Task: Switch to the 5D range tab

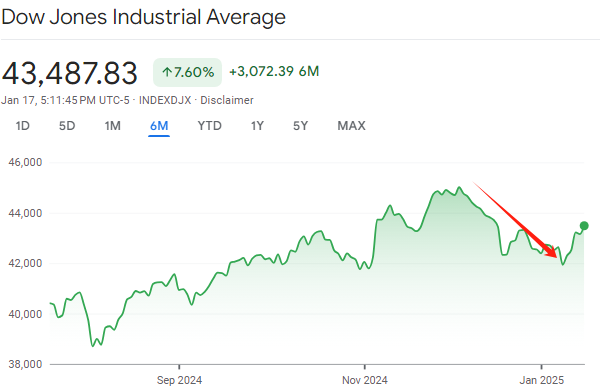Action: [67, 126]
